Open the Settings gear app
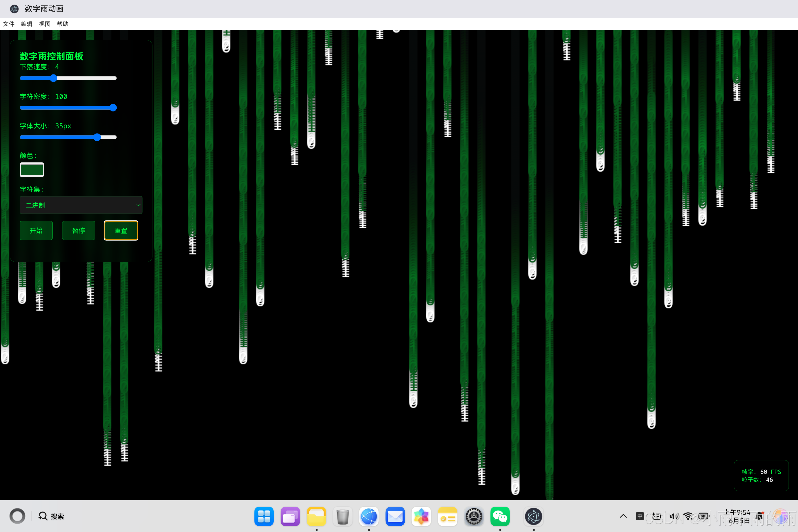The height and width of the screenshot is (532, 798). point(474,516)
